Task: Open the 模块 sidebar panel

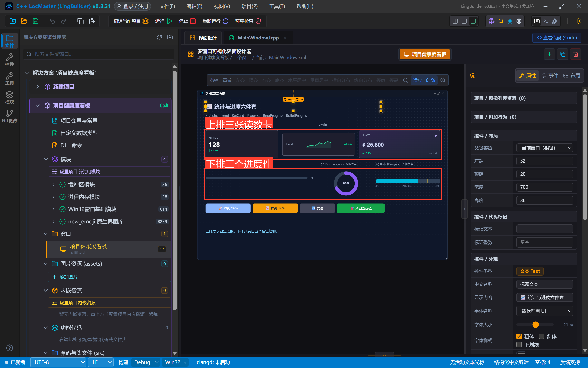Action: coord(9,97)
